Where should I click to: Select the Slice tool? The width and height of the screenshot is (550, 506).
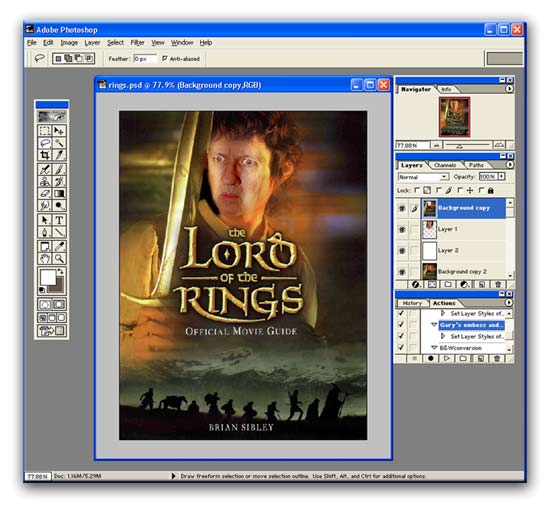(59, 155)
